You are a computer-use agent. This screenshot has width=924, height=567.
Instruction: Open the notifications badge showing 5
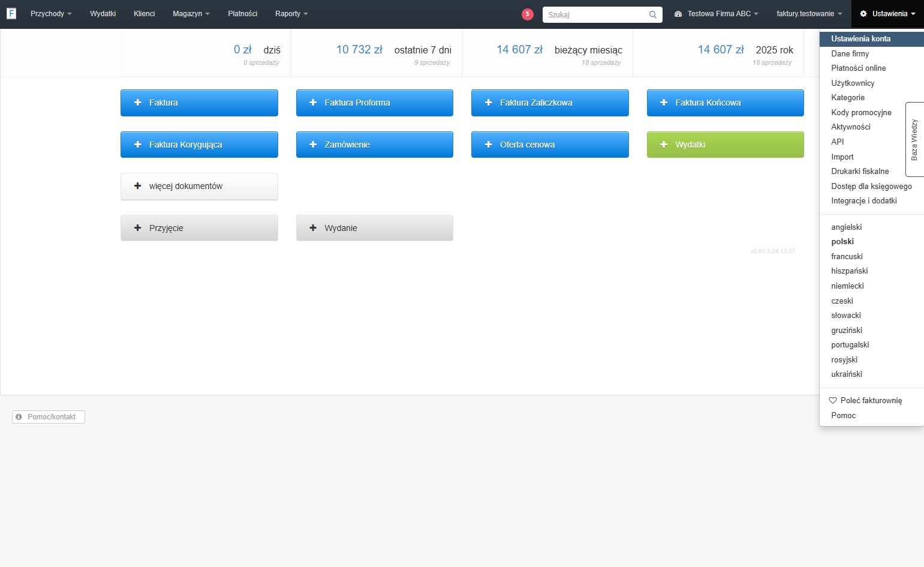[528, 14]
